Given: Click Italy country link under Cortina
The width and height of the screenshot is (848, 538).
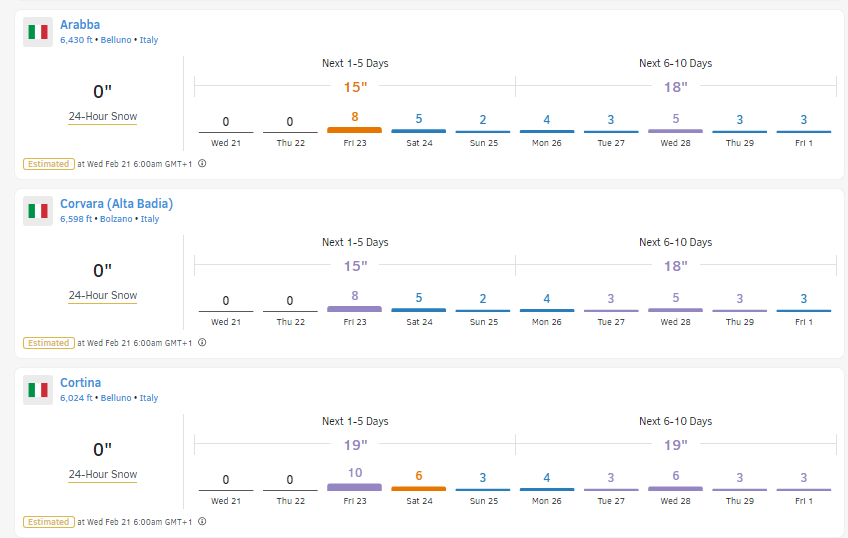Looking at the screenshot, I should tap(149, 398).
